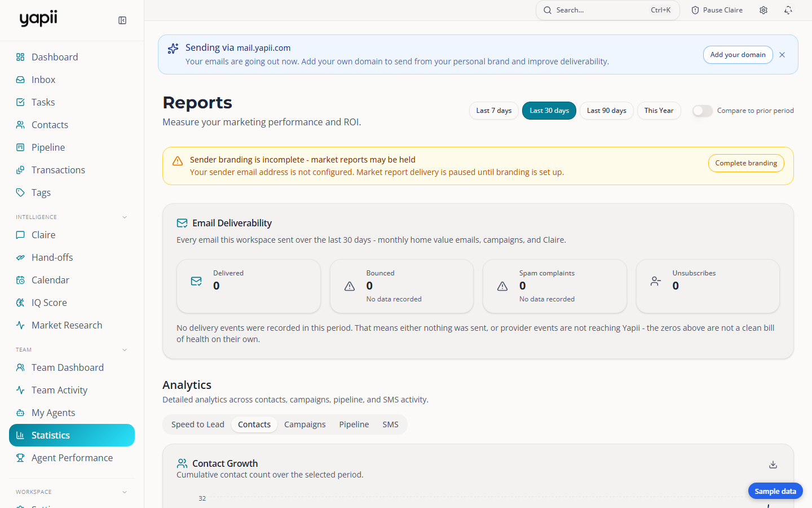Collapse the Intelligence section chevron
This screenshot has height=508, width=812.
click(x=125, y=217)
